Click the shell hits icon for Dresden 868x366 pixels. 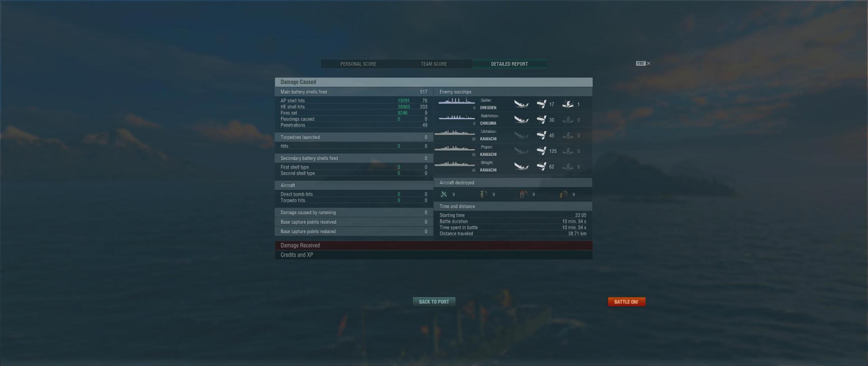click(542, 104)
